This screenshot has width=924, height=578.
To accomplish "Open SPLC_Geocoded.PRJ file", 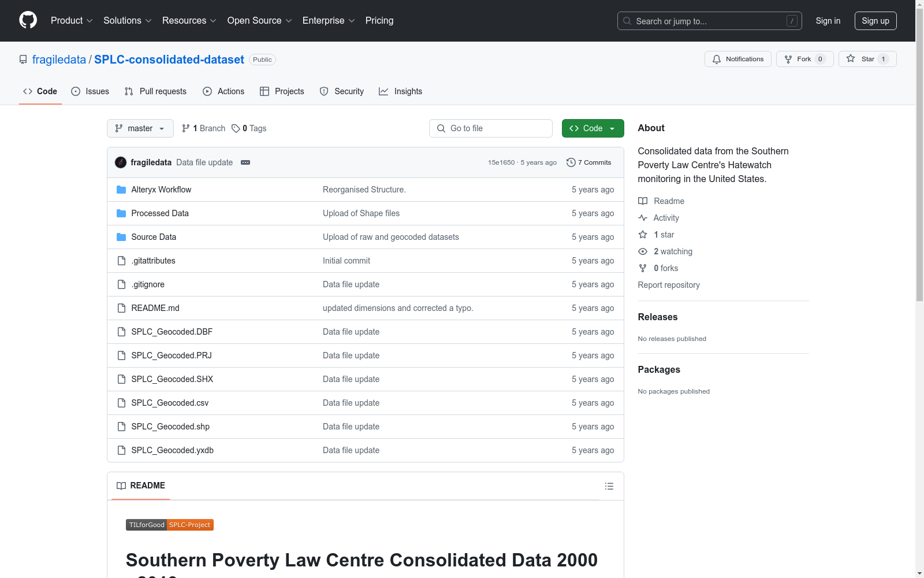I will [x=172, y=355].
